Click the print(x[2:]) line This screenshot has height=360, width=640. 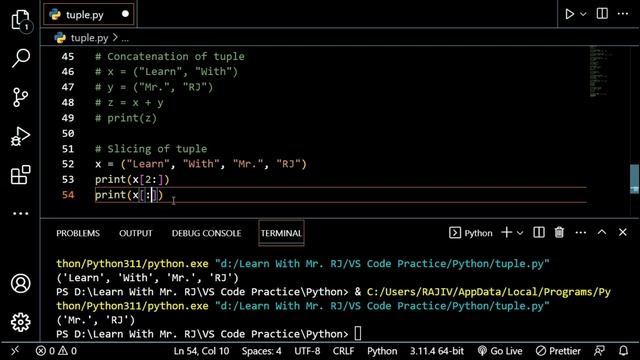(132, 180)
